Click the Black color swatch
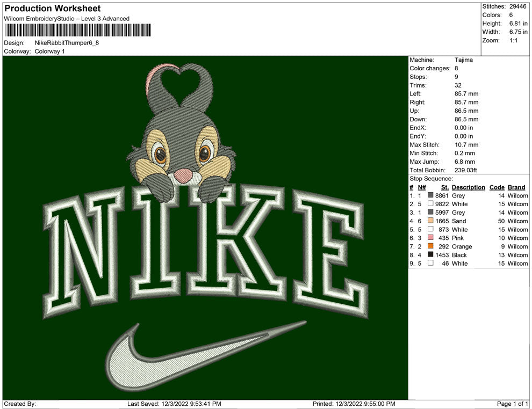Screen dimensions: 532x409 [x=430, y=254]
